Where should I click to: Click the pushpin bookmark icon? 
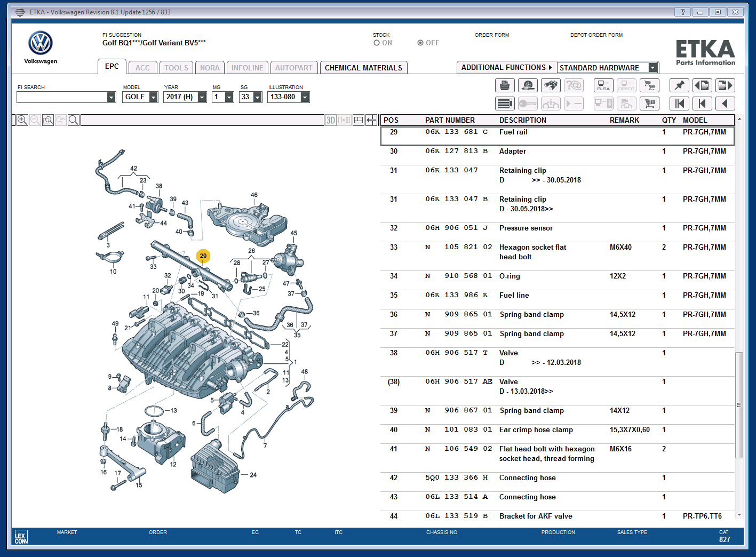click(679, 85)
